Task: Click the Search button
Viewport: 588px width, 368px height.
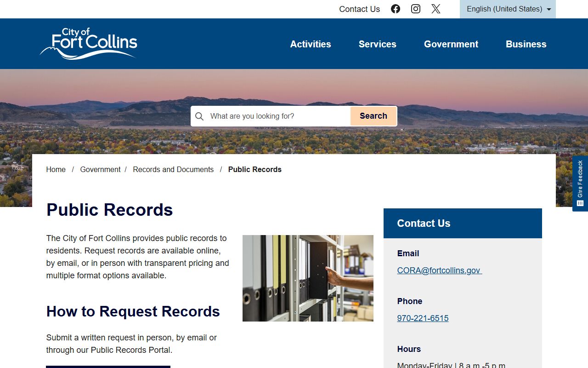Action: (x=373, y=116)
